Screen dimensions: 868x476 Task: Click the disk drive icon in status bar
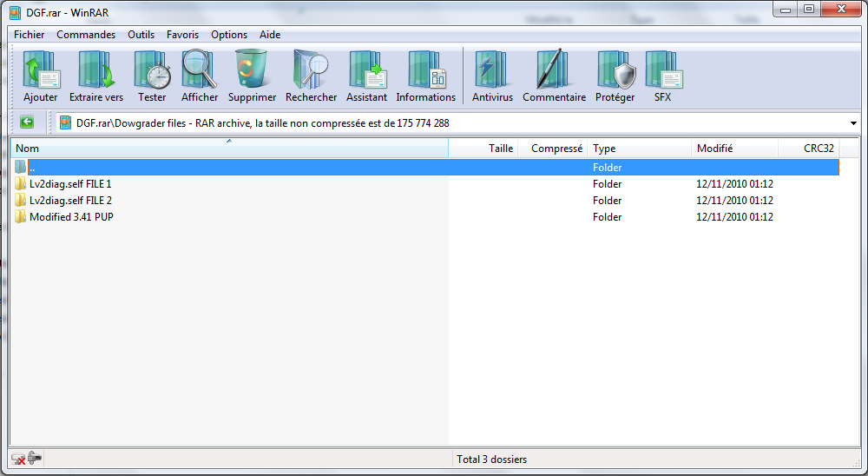(18, 459)
